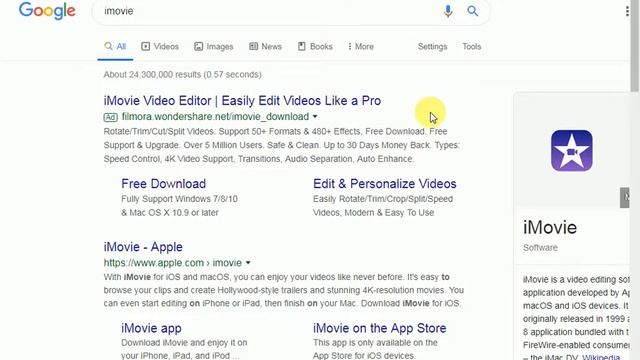Click the iMovie app star icon

click(571, 150)
